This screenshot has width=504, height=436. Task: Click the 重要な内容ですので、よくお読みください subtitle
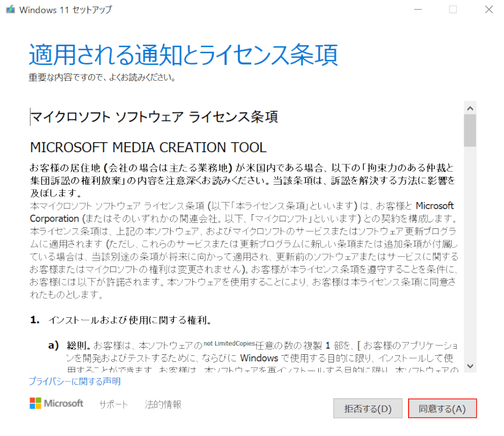[x=102, y=77]
